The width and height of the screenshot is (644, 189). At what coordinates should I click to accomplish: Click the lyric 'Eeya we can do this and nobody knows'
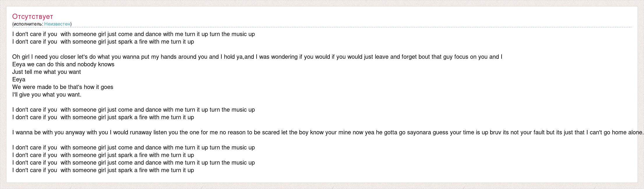63,65
